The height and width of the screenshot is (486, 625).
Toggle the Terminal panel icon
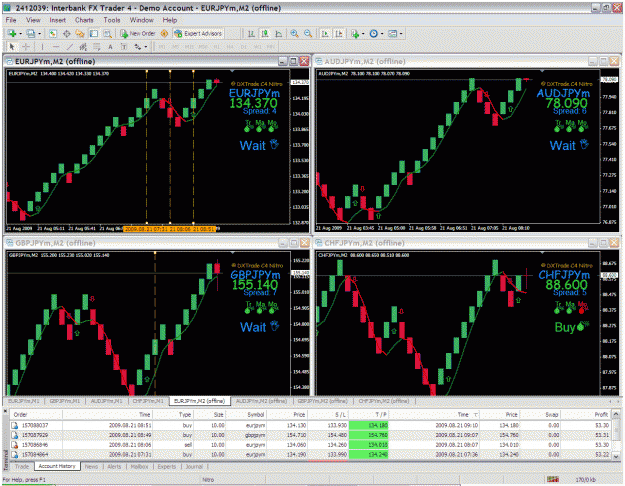[94, 33]
